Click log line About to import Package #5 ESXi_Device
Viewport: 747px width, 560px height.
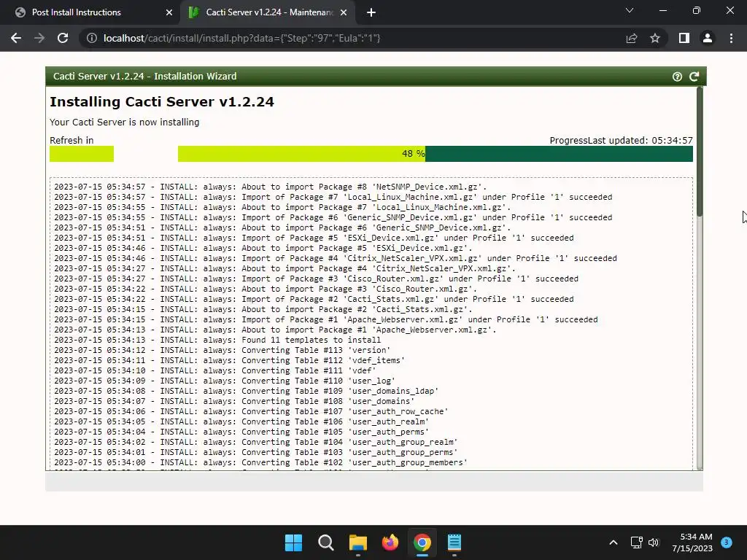(263, 248)
